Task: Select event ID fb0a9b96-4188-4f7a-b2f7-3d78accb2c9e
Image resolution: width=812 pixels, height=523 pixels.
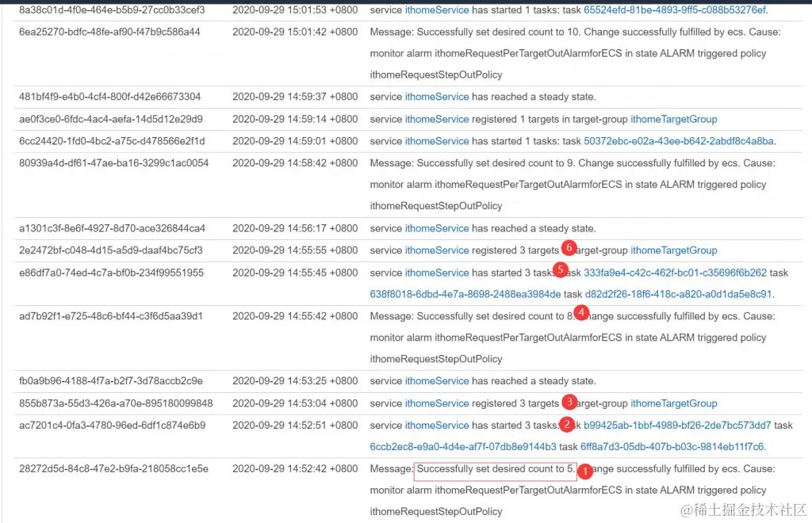Action: (x=111, y=381)
